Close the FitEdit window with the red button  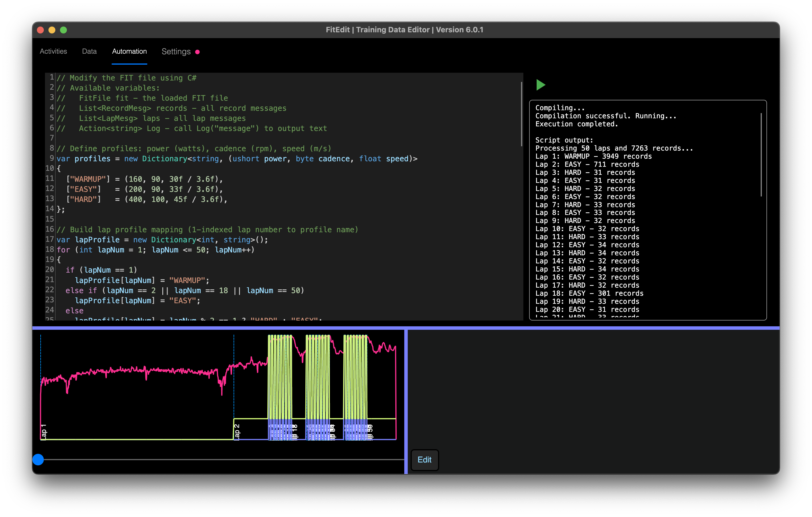(x=40, y=30)
